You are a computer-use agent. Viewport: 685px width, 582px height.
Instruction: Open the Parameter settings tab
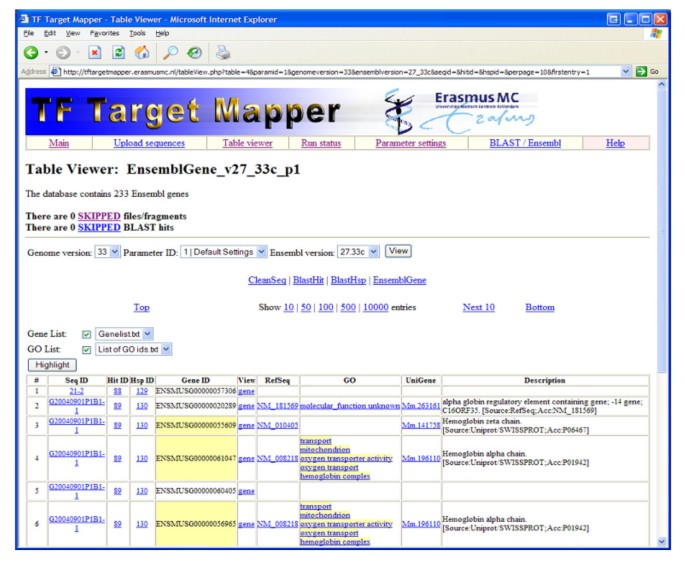[x=411, y=143]
